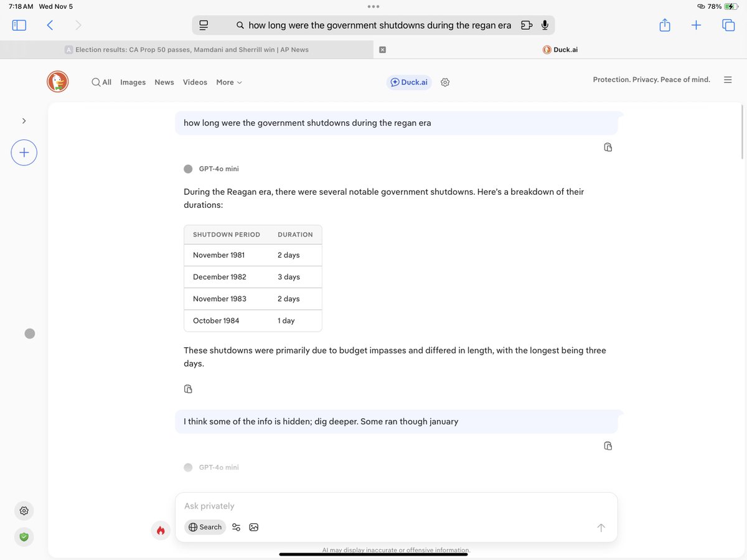Tap the three dots multitasking control
Image resolution: width=747 pixels, height=560 pixels.
374,6
